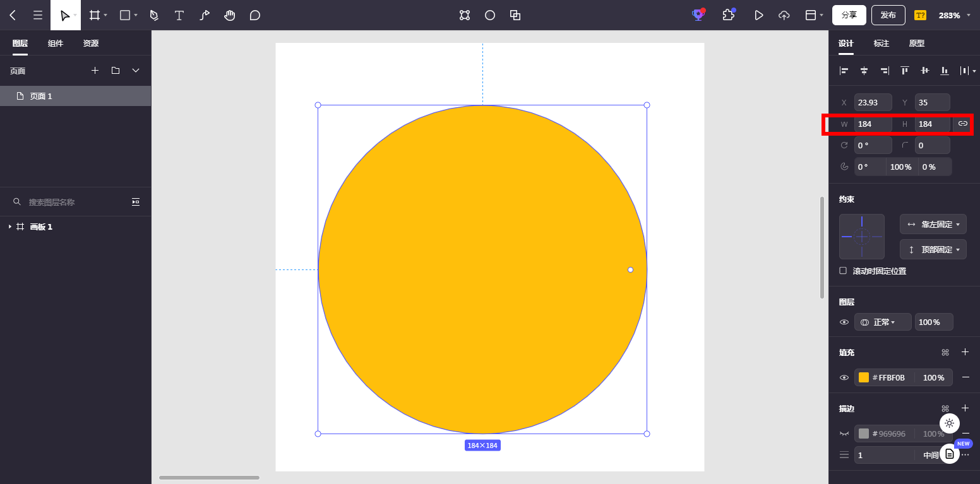Open the Move tool dropdown arrow
The image size is (980, 484).
point(75,15)
